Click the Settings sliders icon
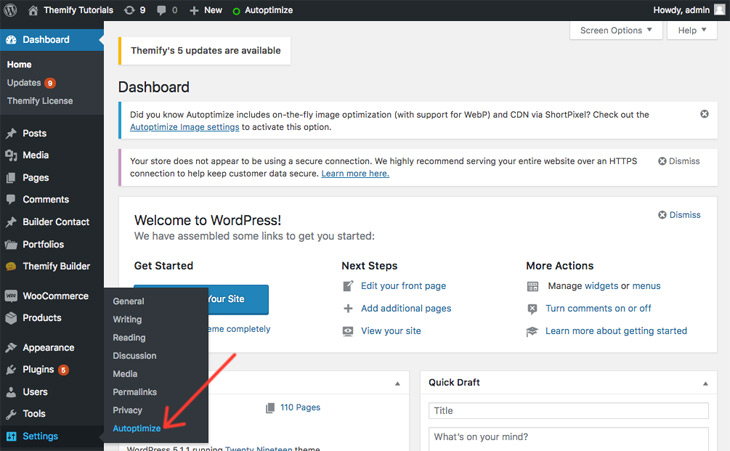 11,436
